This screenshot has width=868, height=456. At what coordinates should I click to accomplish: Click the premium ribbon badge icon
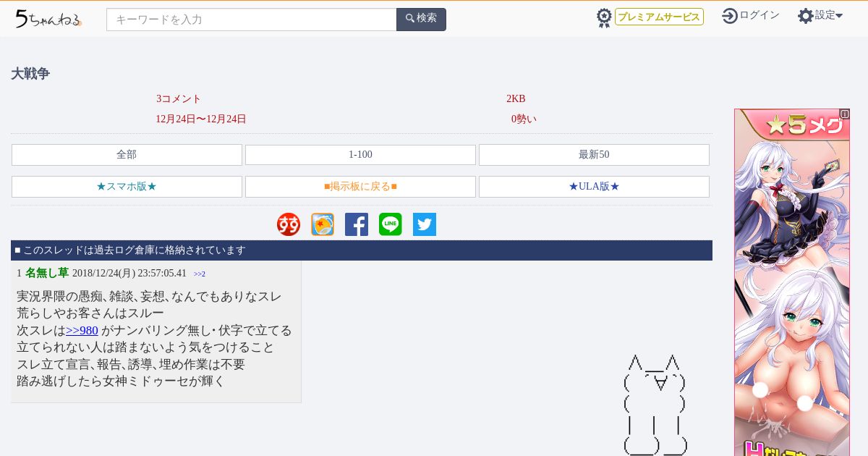(604, 17)
